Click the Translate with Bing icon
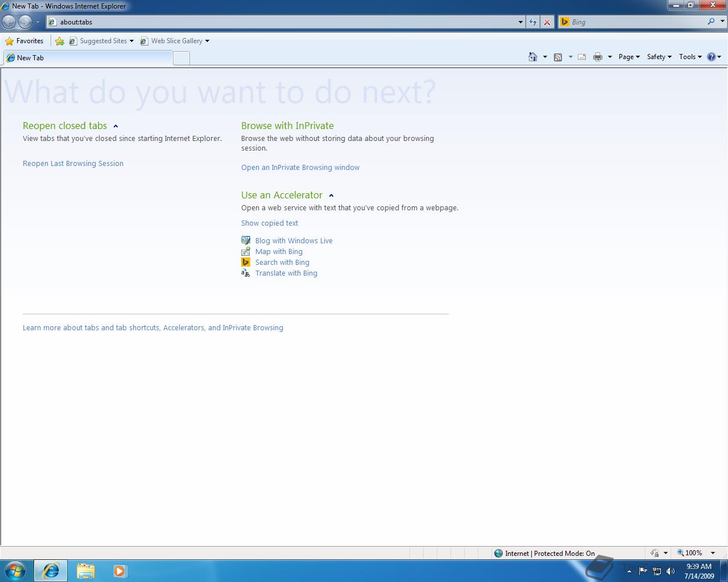Screen dimensions: 728x582 pyautogui.click(x=246, y=273)
